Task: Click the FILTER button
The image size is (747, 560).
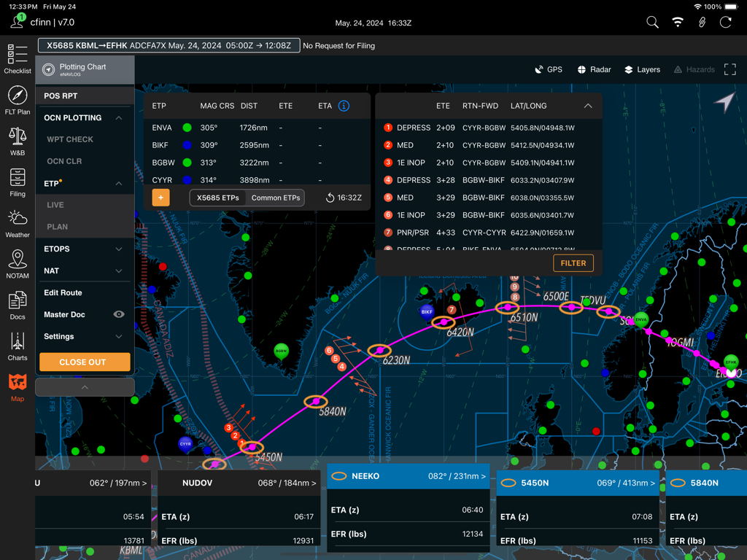Action: click(x=573, y=262)
